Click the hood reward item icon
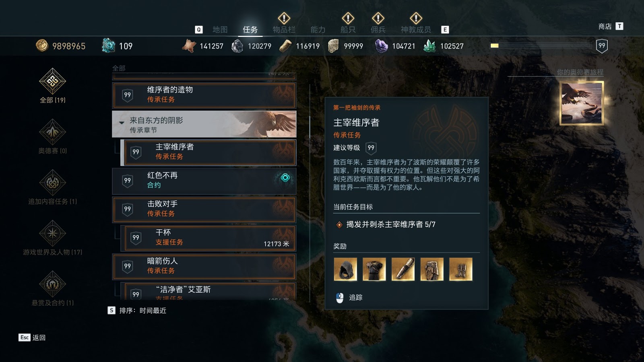This screenshot has width=644, height=362. point(345,269)
